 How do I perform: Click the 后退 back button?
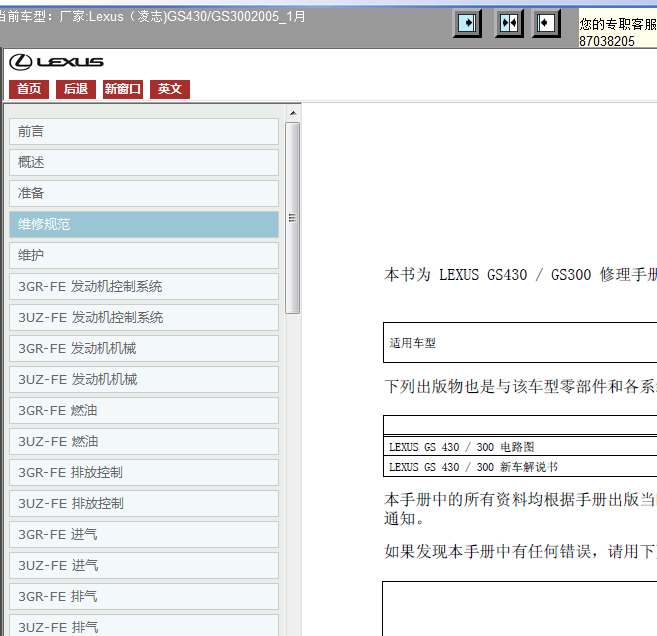point(76,89)
